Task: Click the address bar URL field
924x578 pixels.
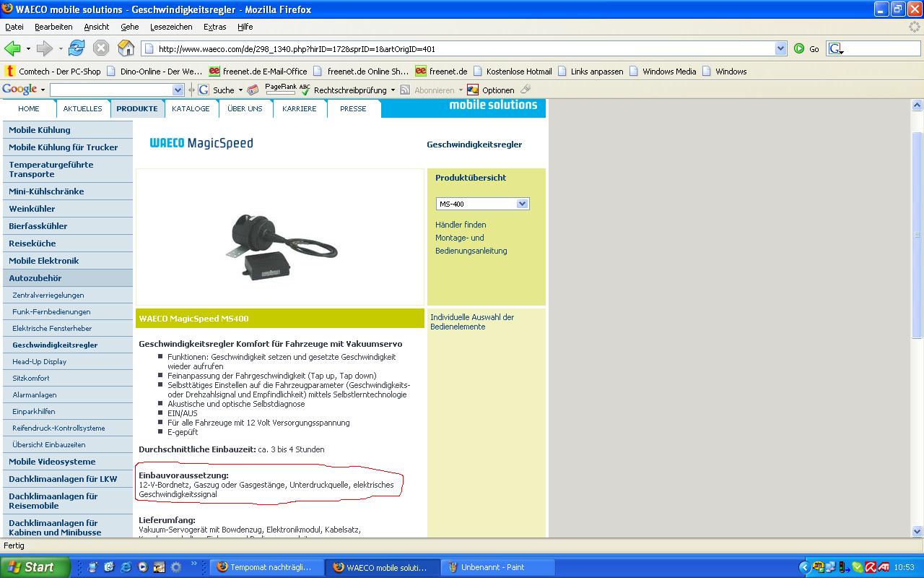Action: click(462, 49)
